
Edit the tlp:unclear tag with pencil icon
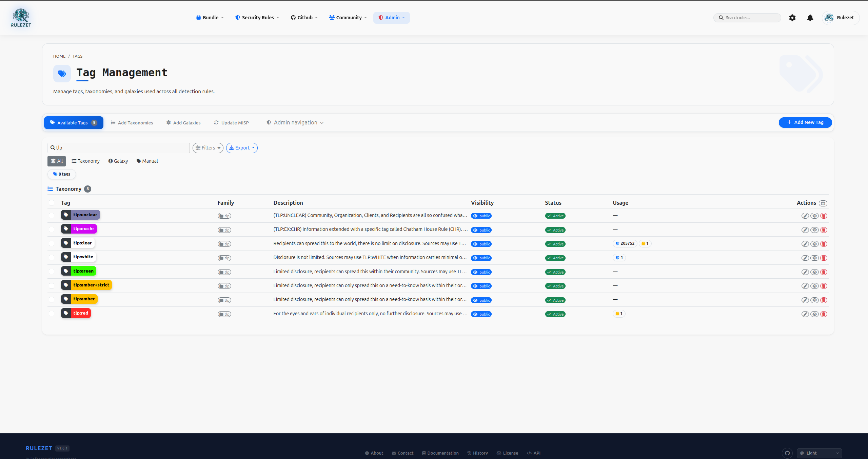[805, 216]
